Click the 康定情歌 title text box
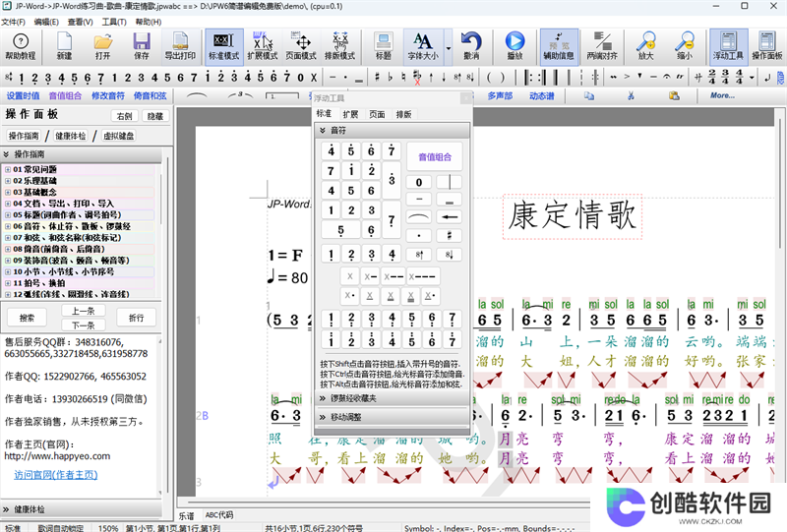 tap(573, 215)
